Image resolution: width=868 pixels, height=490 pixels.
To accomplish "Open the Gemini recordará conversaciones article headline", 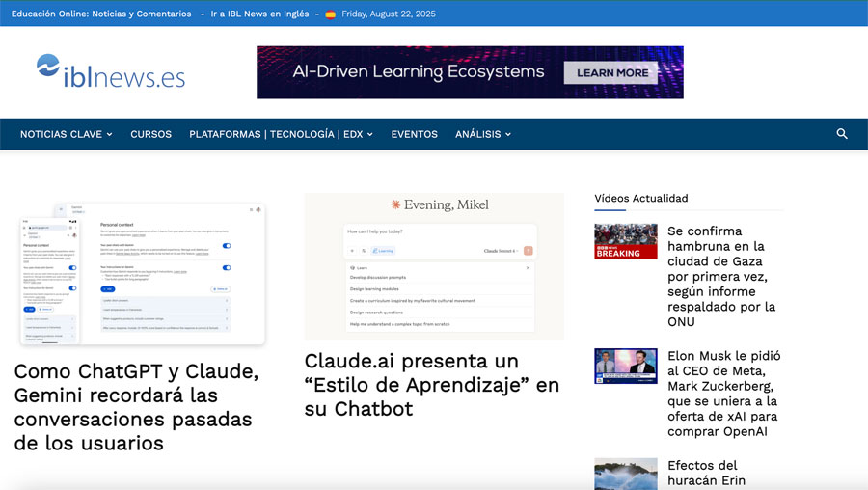I will click(x=137, y=407).
